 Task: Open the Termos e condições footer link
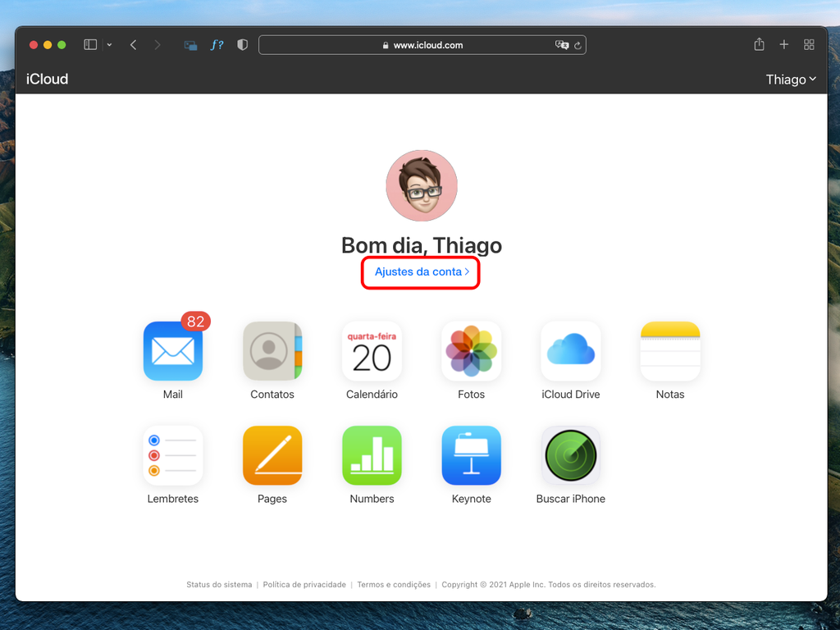coord(394,584)
